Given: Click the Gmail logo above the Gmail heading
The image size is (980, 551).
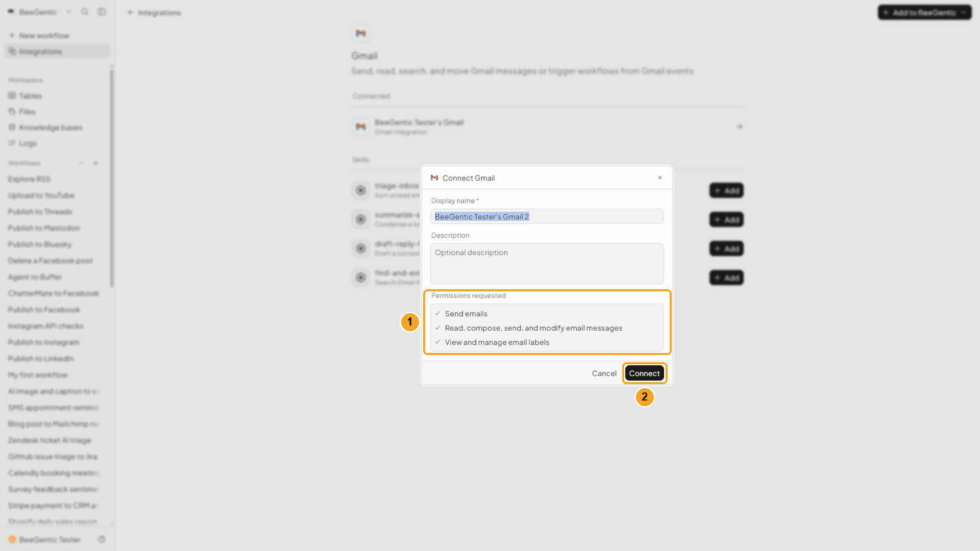Looking at the screenshot, I should point(361,33).
